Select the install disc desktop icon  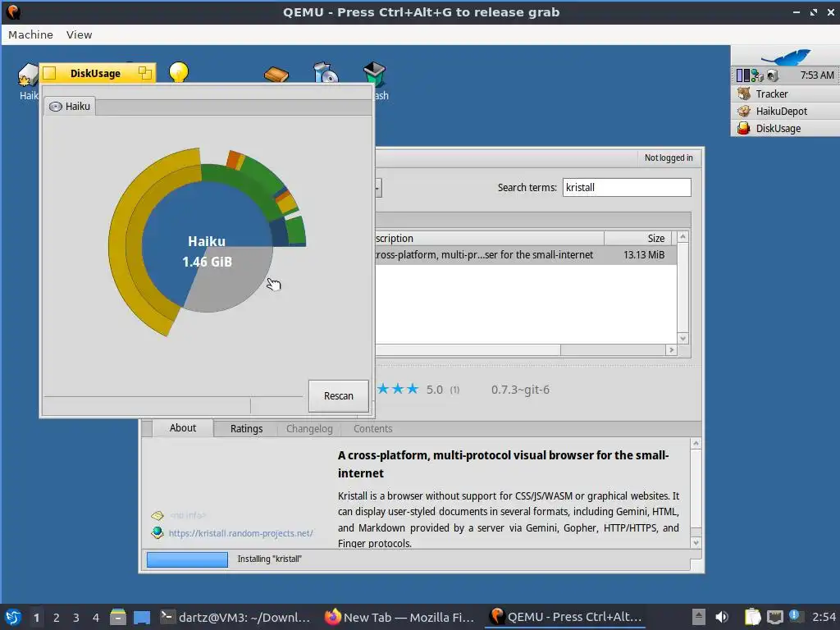[x=325, y=73]
